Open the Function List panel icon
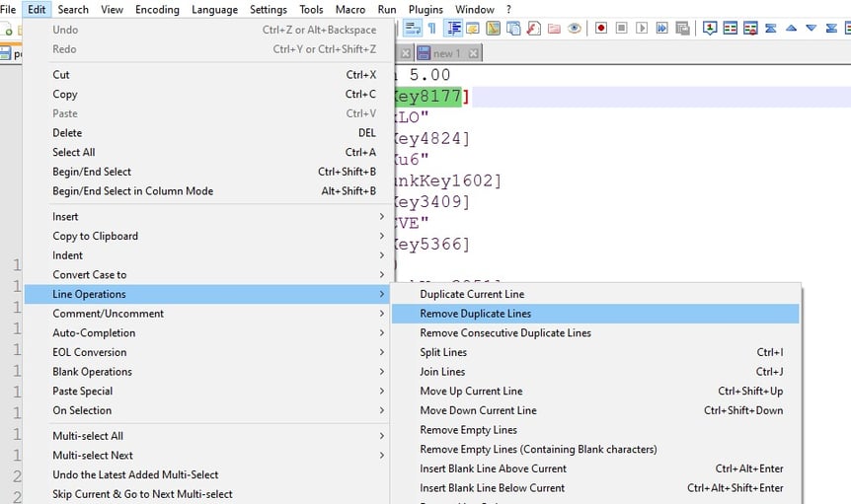Screen dimensions: 851x504 tap(533, 28)
